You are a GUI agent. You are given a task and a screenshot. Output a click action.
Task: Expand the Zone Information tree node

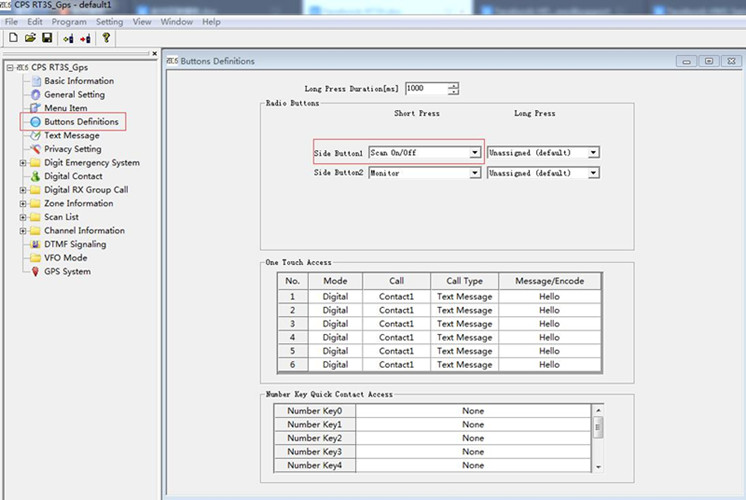[23, 203]
